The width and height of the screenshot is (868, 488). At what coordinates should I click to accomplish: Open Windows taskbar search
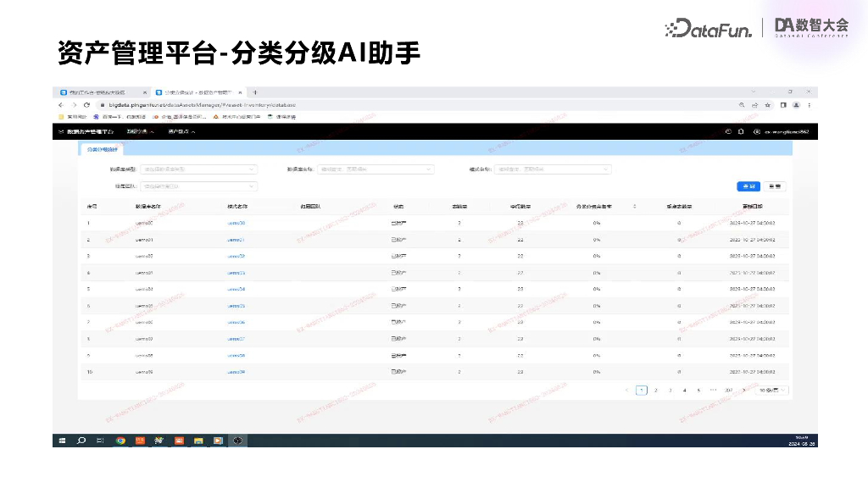point(81,441)
